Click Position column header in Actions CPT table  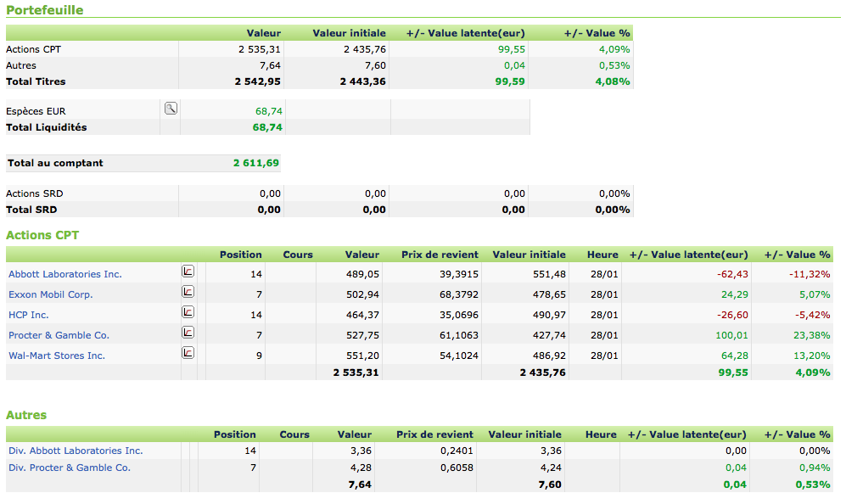(241, 255)
